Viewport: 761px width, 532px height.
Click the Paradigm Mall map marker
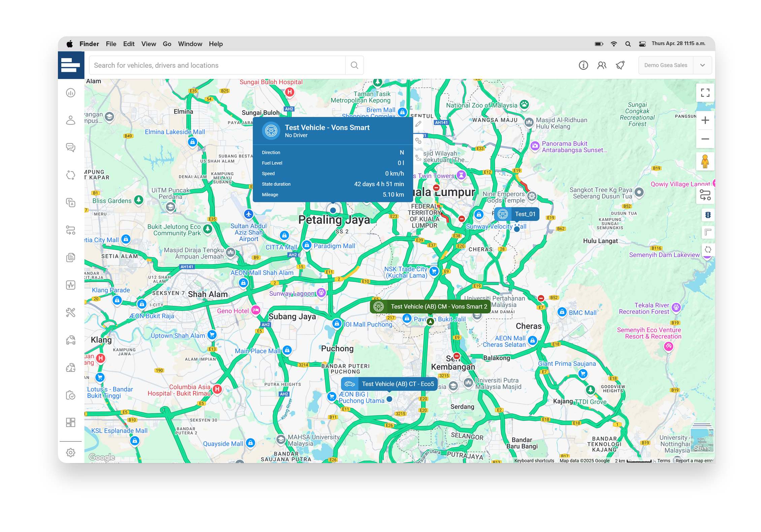click(x=306, y=245)
